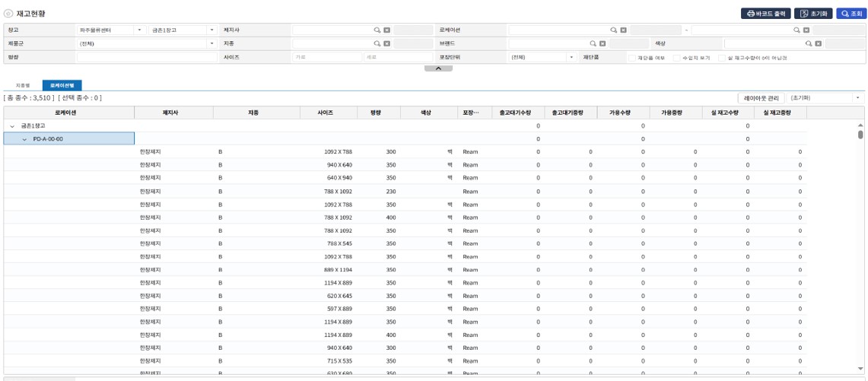Image resolution: width=868 pixels, height=381 pixels.
Task: Clear the 제지사 field with X icon
Action: (387, 30)
